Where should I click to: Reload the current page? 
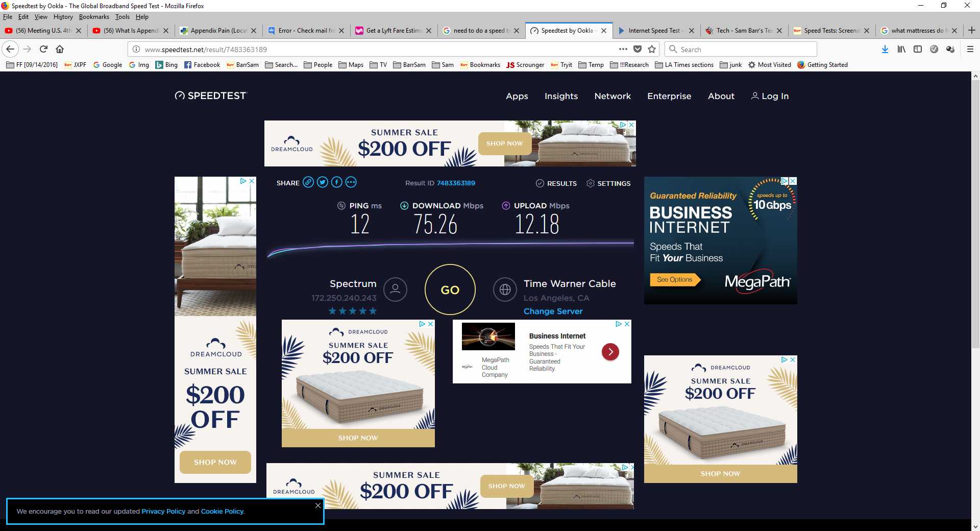point(43,49)
